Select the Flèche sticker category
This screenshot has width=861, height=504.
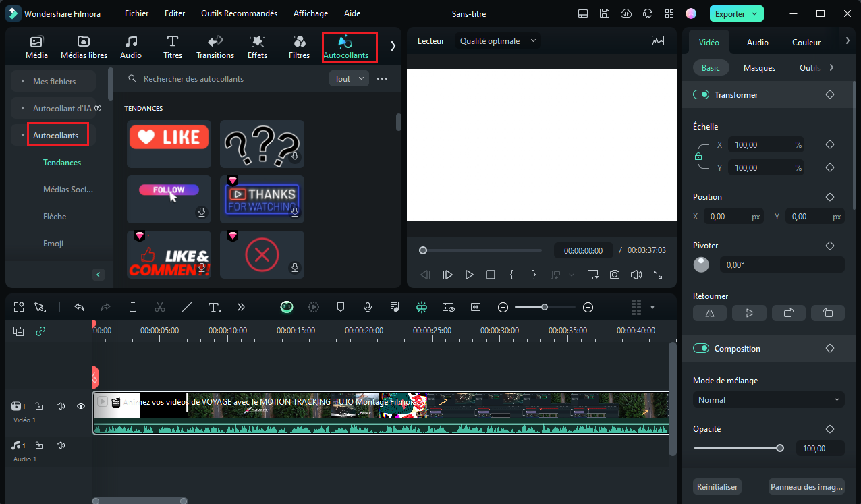[x=55, y=217]
